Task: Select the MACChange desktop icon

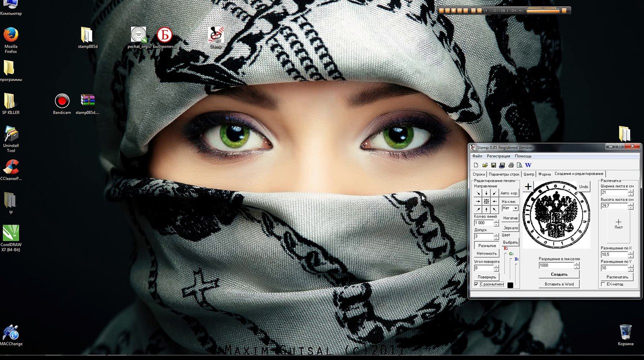Action: (x=11, y=335)
